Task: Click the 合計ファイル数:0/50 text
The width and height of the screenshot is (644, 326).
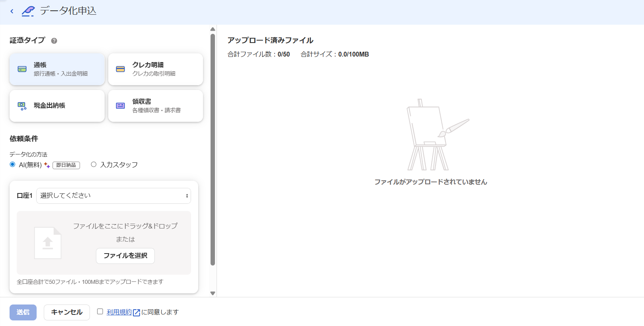Action: (259, 55)
